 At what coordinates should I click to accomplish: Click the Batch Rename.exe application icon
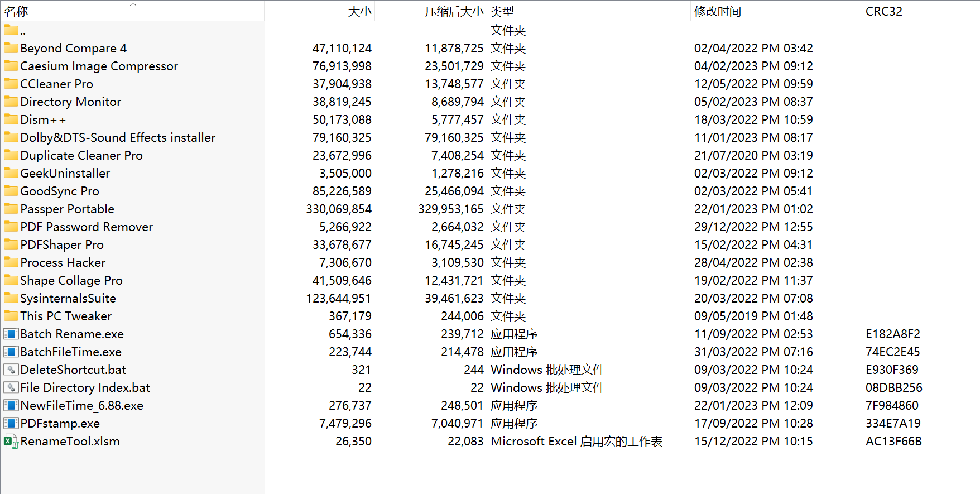[11, 334]
